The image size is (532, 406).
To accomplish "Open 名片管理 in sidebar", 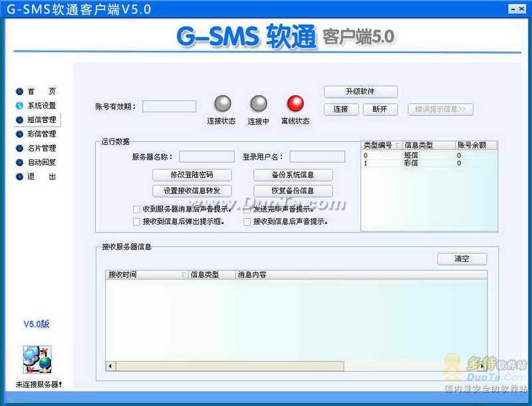I will [x=41, y=148].
